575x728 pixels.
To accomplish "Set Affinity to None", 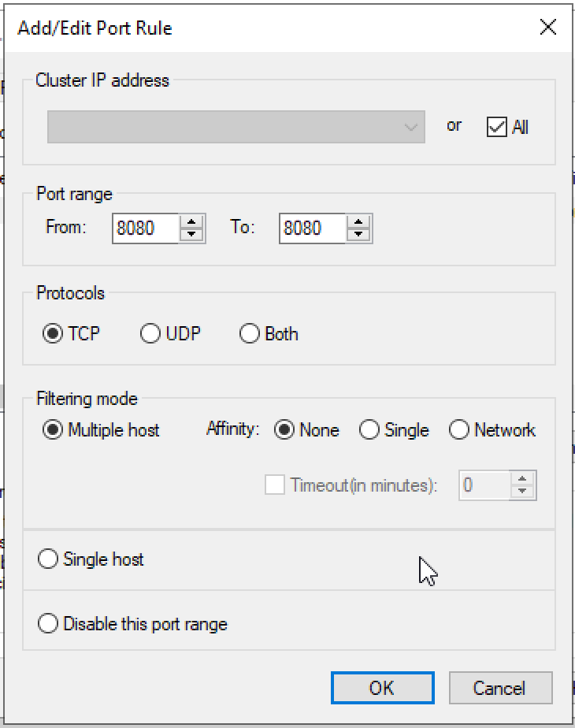I will pos(285,430).
